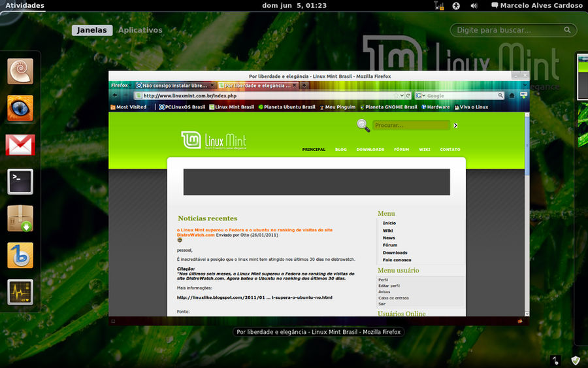Click the volume speaker icon in top panel

pos(474,6)
